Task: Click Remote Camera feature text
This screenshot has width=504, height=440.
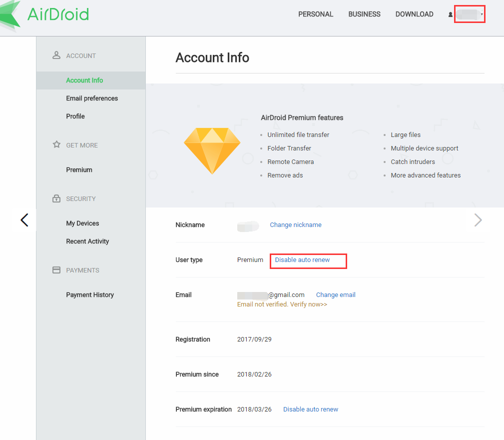Action: tap(291, 161)
